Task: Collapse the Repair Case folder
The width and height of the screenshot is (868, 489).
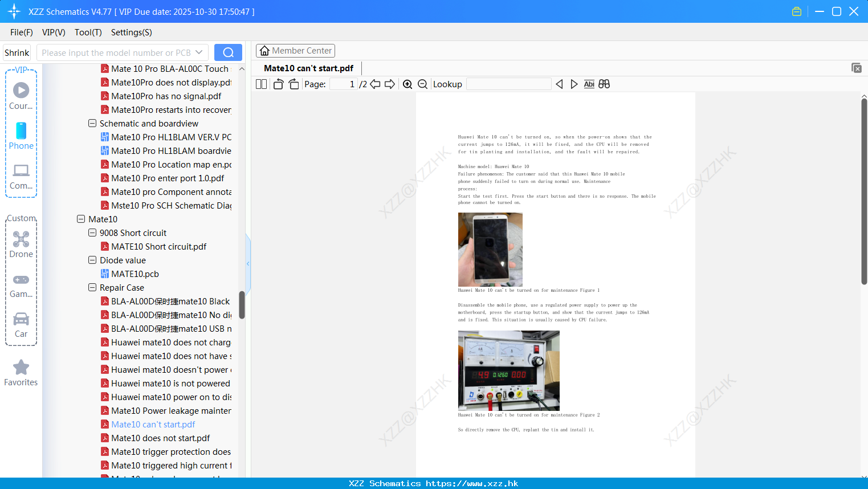Action: pyautogui.click(x=92, y=287)
